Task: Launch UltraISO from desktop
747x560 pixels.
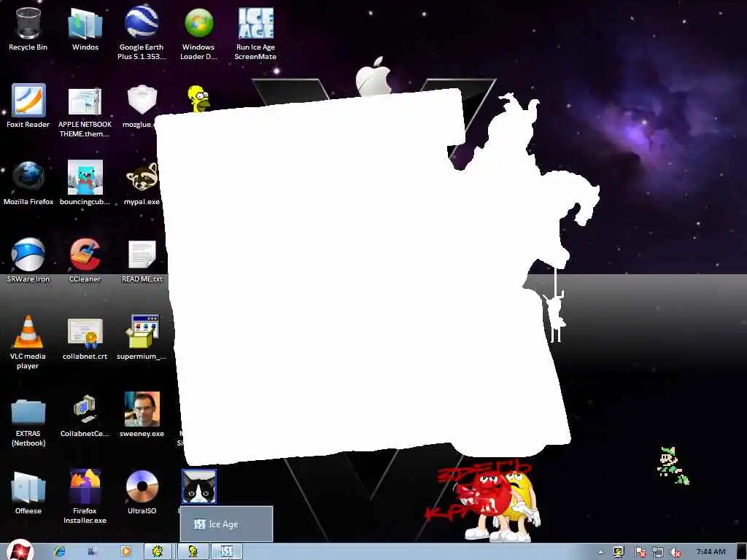Action: (x=142, y=493)
